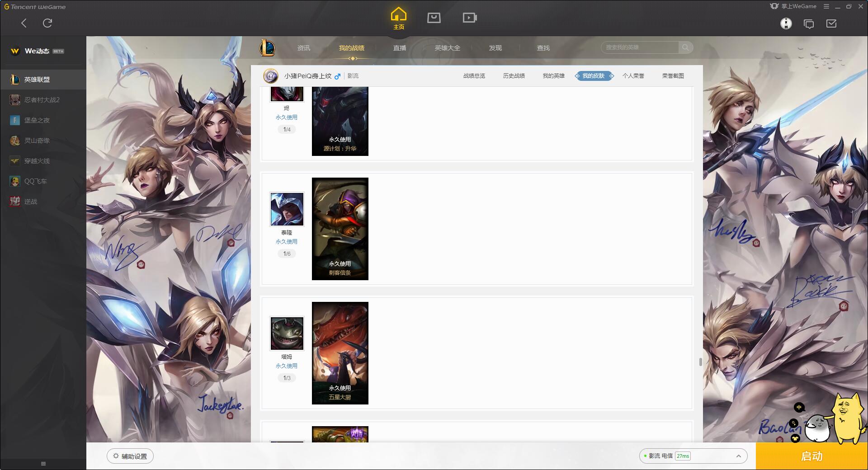
Task: Switch to 发现 tab
Action: point(495,48)
